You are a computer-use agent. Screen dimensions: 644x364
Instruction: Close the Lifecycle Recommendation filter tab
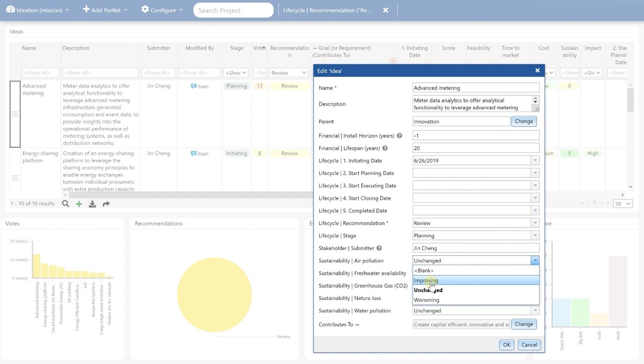[x=386, y=10]
